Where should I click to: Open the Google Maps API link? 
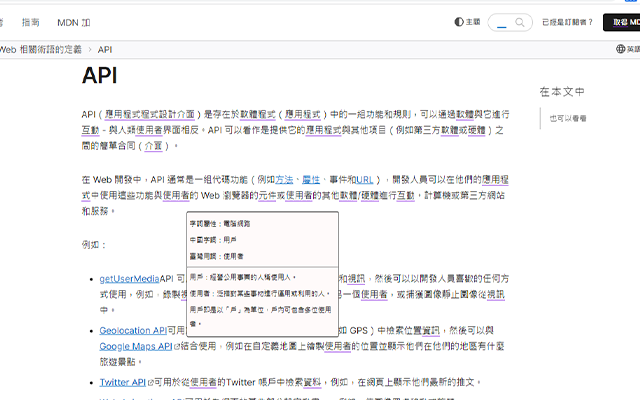click(x=136, y=346)
